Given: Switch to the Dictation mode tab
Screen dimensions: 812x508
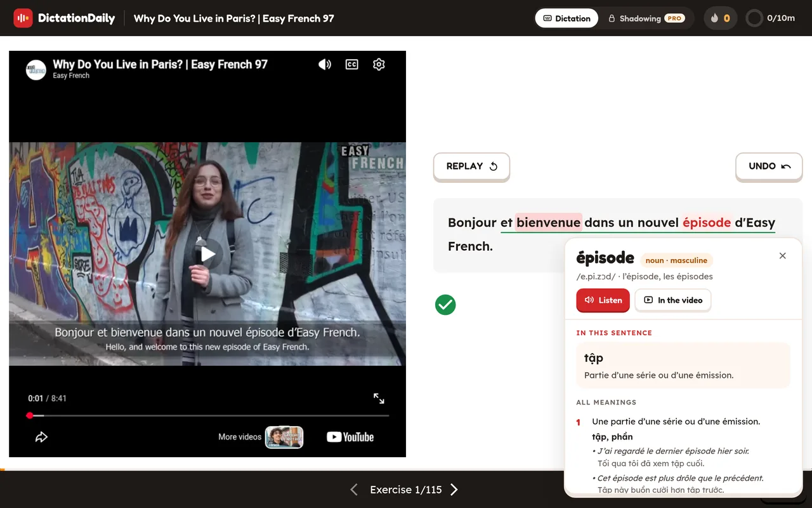Looking at the screenshot, I should click(x=566, y=18).
